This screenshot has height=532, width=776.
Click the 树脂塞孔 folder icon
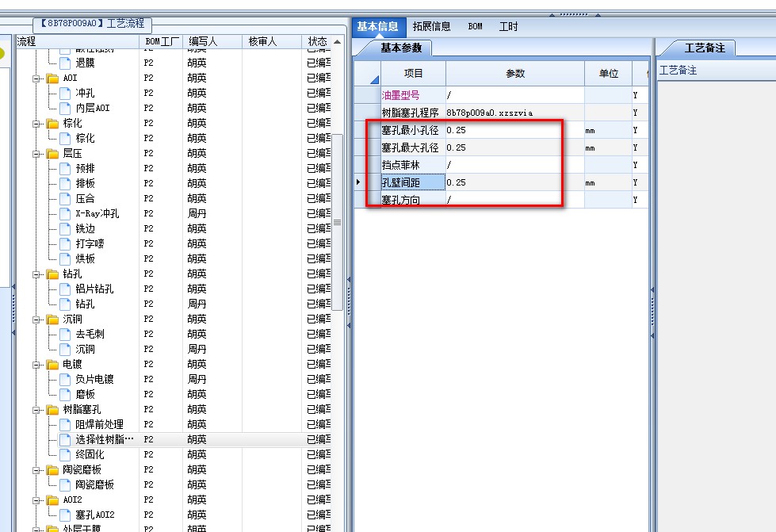(x=52, y=410)
